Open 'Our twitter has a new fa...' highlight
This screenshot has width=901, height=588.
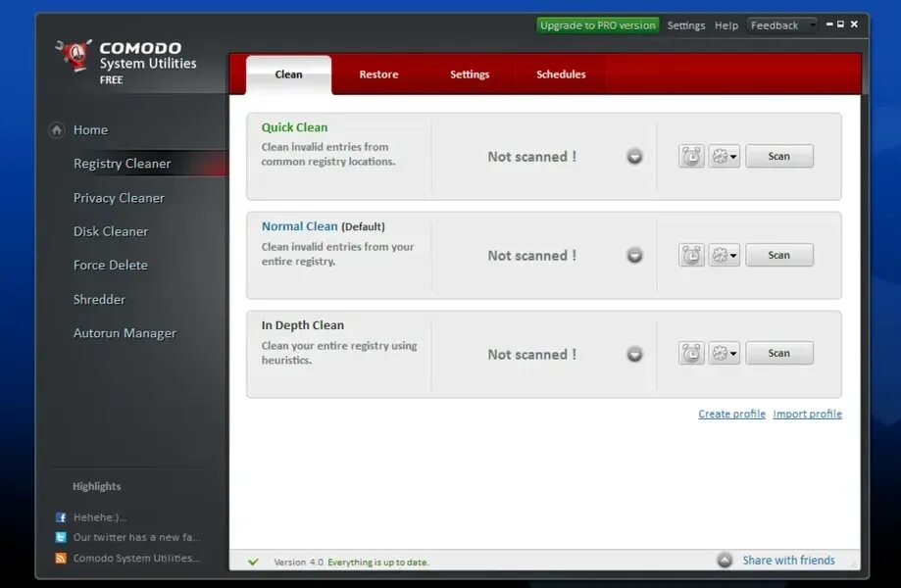136,537
